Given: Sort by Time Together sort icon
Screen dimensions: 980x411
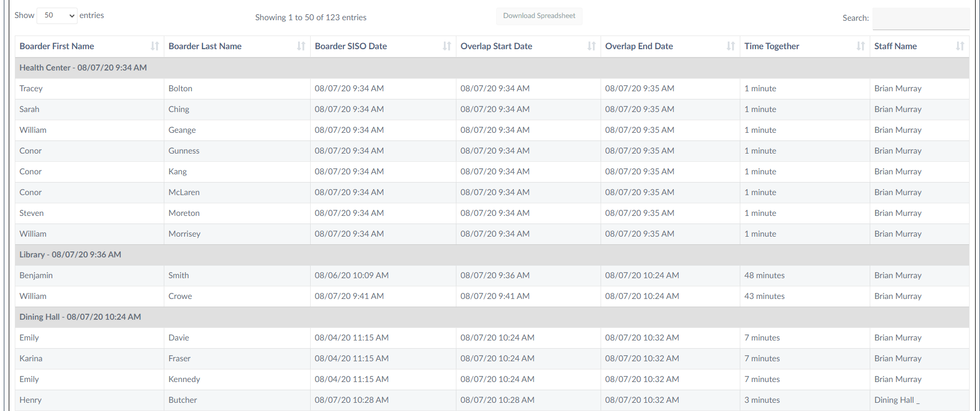Looking at the screenshot, I should tap(861, 46).
